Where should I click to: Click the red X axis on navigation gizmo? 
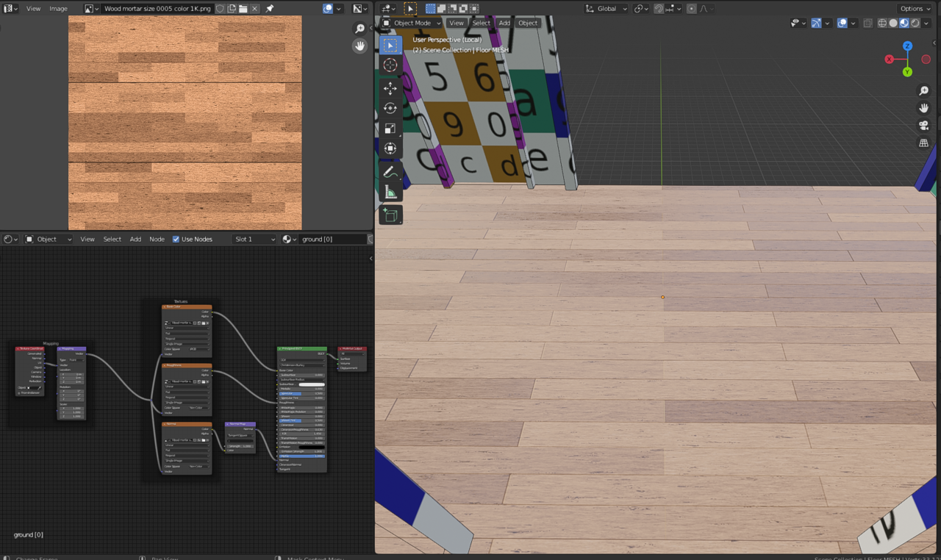point(890,60)
